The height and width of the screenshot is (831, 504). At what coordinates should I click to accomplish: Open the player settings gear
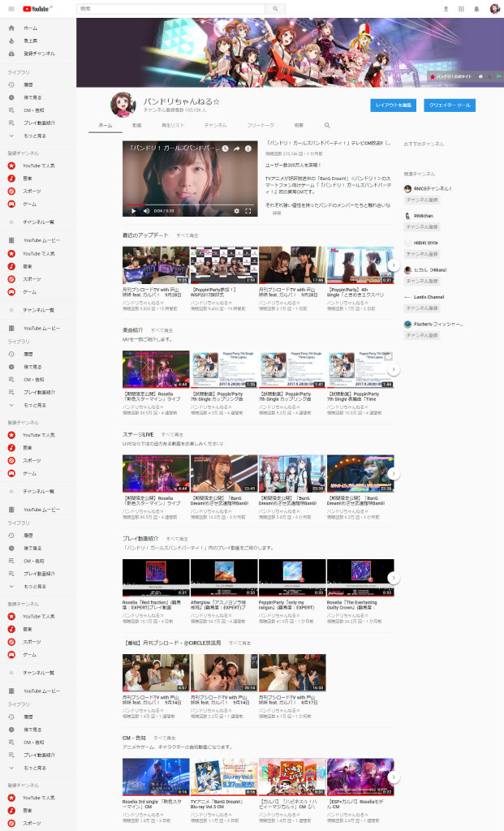(x=236, y=211)
